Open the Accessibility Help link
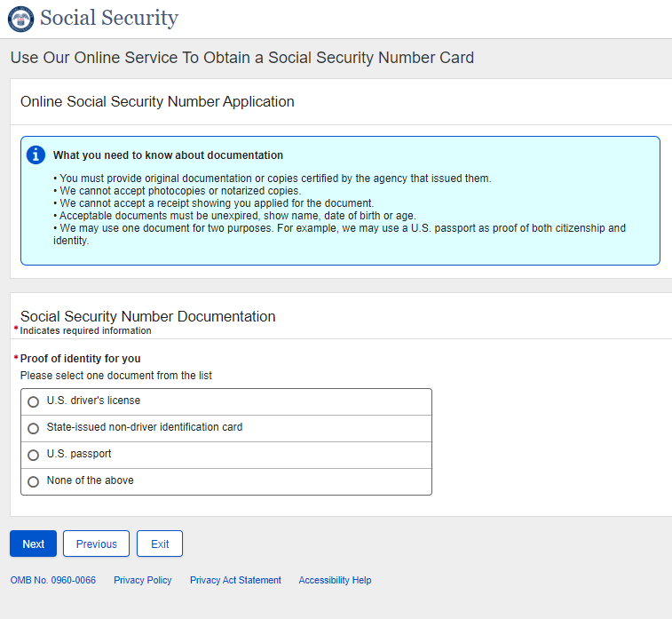Image resolution: width=672 pixels, height=619 pixels. tap(335, 580)
